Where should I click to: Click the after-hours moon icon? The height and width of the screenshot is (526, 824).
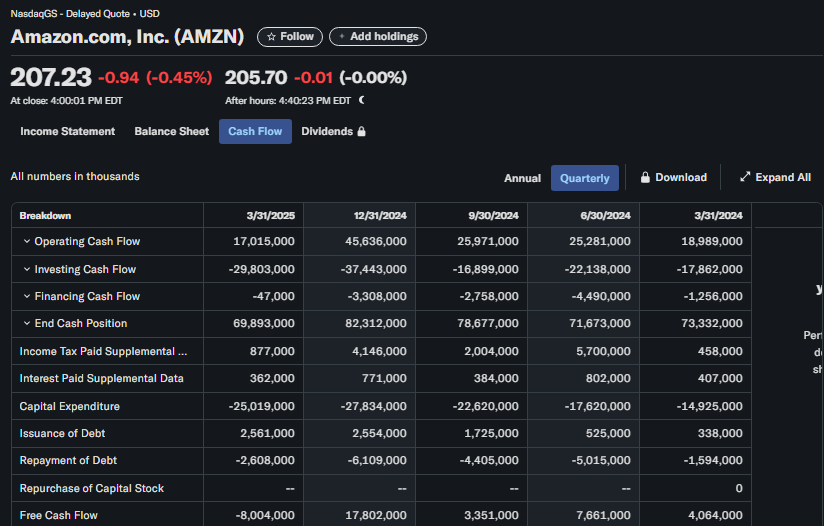(x=362, y=100)
